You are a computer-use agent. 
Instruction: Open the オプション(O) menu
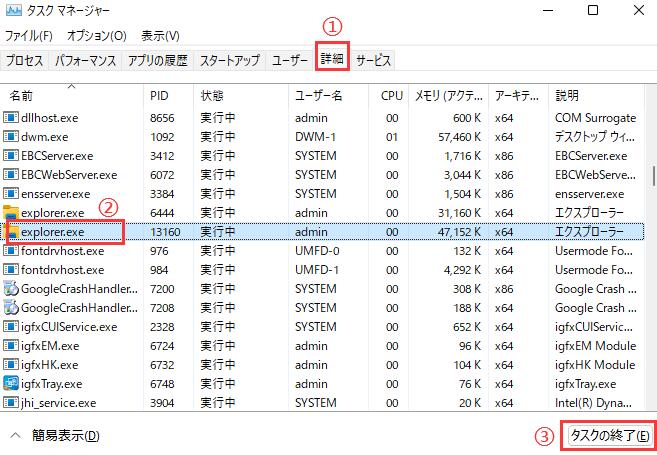(97, 36)
